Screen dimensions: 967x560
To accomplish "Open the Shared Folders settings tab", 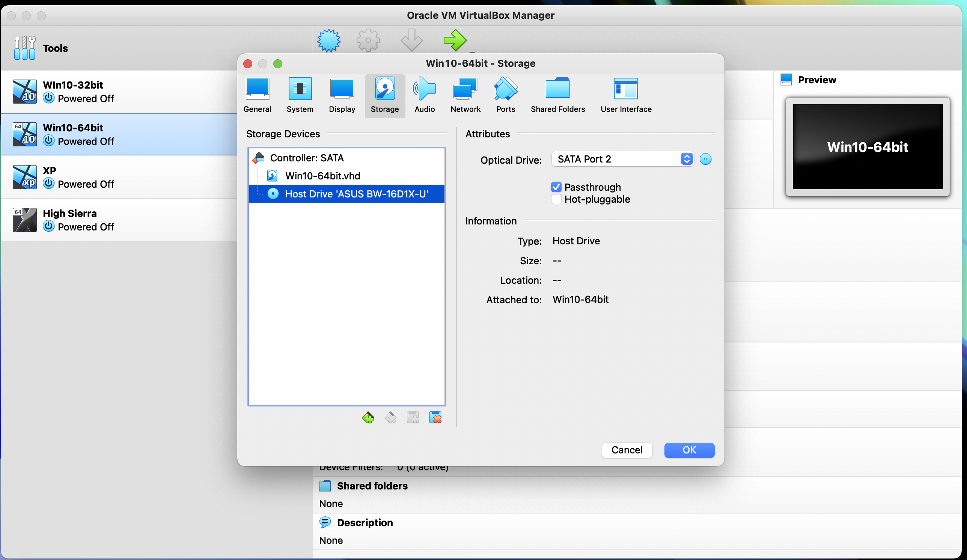I will click(x=557, y=95).
